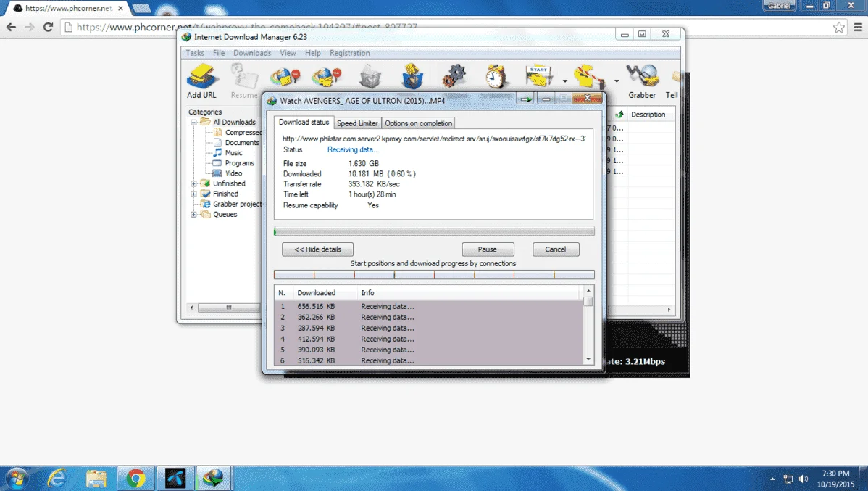Open Internet Explorer from the taskbar
868x491 pixels.
(x=57, y=478)
